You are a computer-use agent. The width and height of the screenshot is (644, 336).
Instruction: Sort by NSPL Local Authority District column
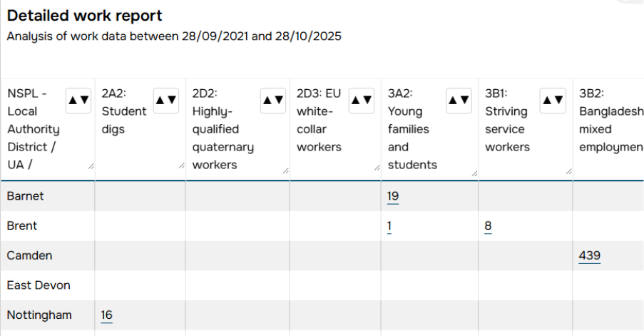[78, 101]
